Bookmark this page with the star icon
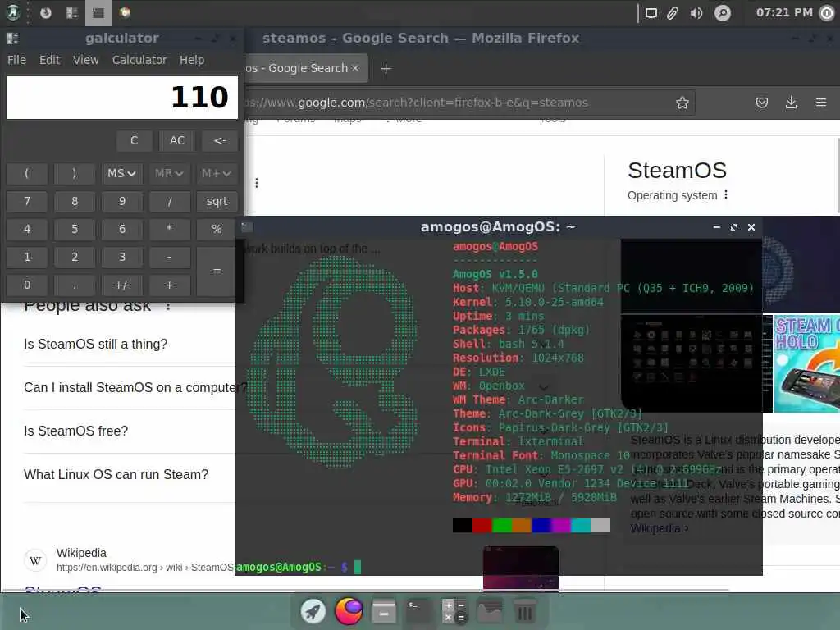The height and width of the screenshot is (630, 840). click(x=682, y=103)
